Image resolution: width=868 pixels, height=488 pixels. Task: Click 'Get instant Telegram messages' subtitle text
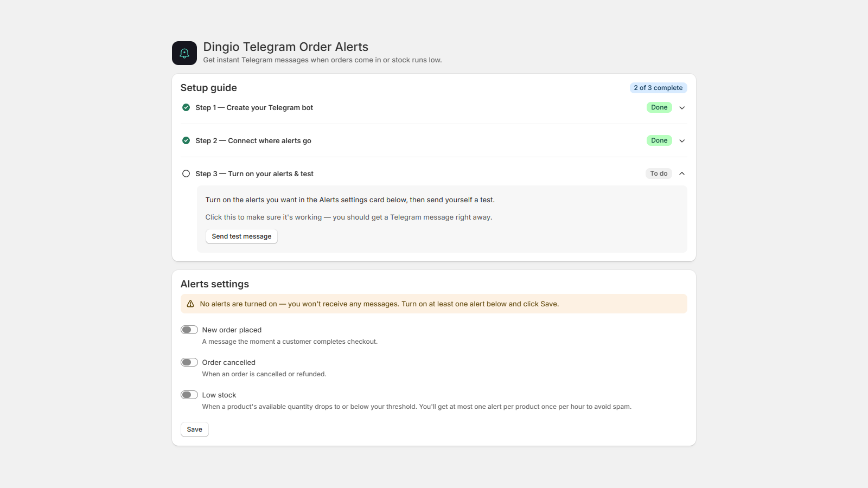(323, 60)
